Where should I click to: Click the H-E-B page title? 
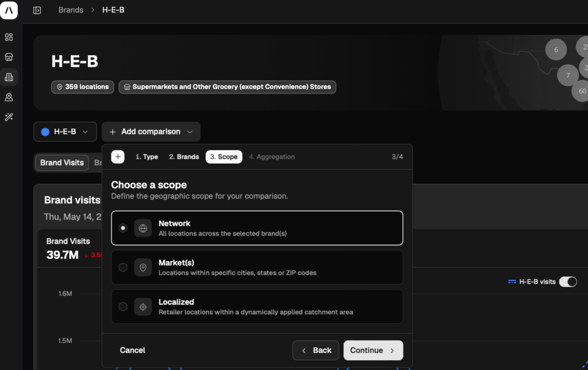(75, 61)
